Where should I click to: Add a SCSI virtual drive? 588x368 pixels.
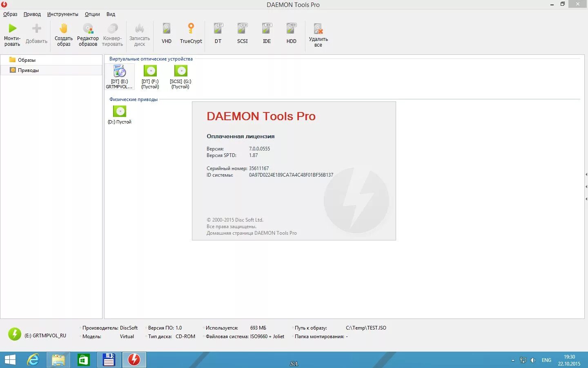pos(243,34)
